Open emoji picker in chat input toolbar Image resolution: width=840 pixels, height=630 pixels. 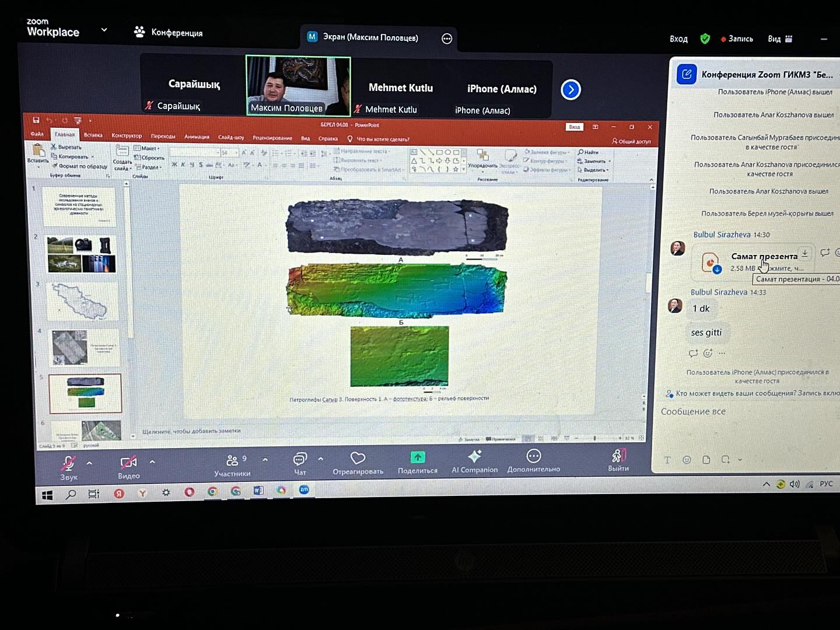coord(687,460)
